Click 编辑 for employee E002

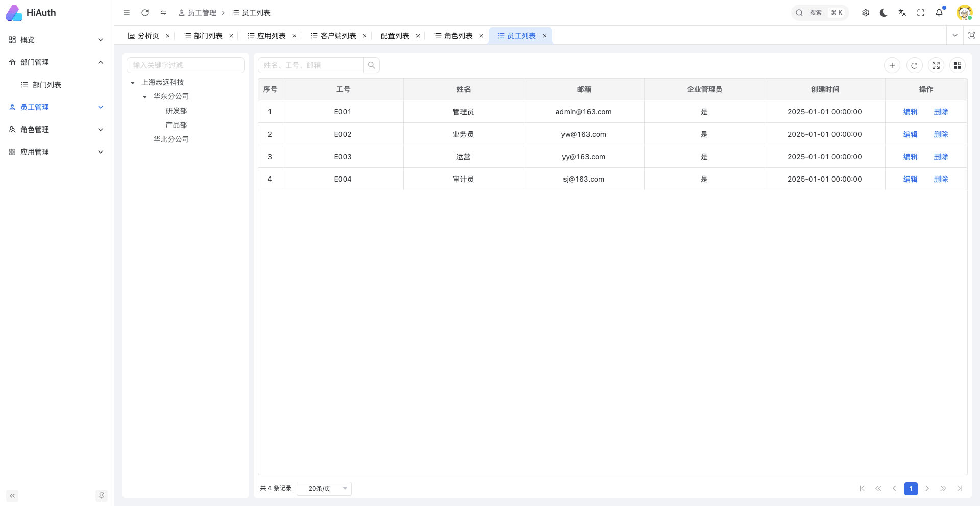click(910, 134)
